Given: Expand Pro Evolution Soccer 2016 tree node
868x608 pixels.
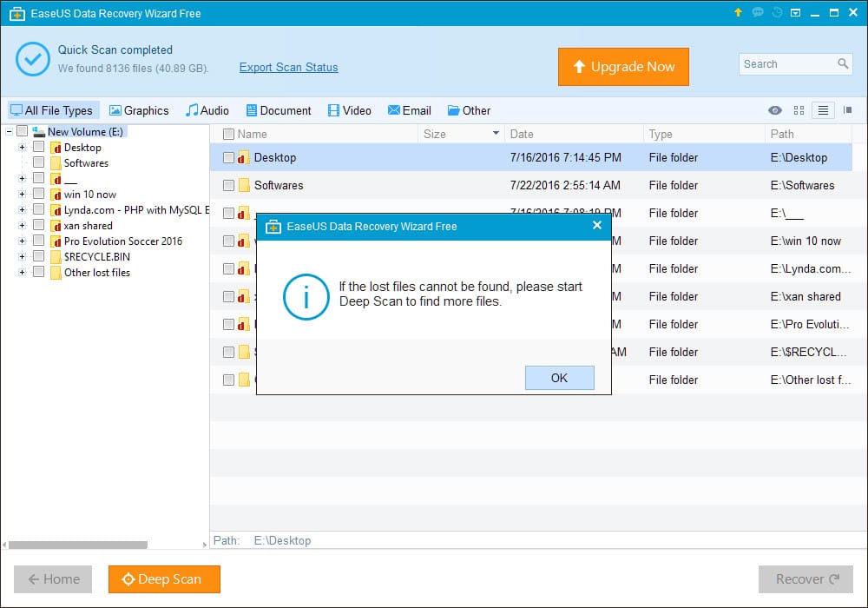Looking at the screenshot, I should [x=23, y=241].
